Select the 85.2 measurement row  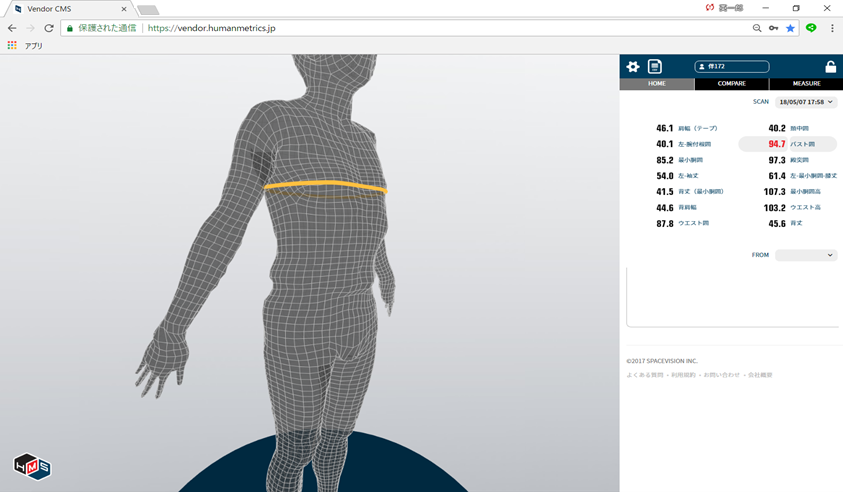coord(680,160)
